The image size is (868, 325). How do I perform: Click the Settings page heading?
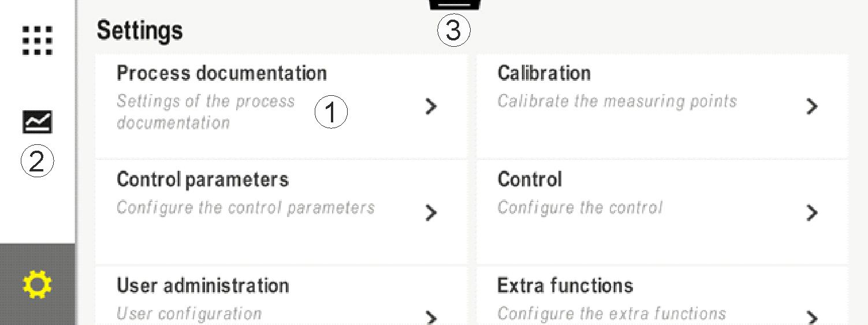(139, 30)
